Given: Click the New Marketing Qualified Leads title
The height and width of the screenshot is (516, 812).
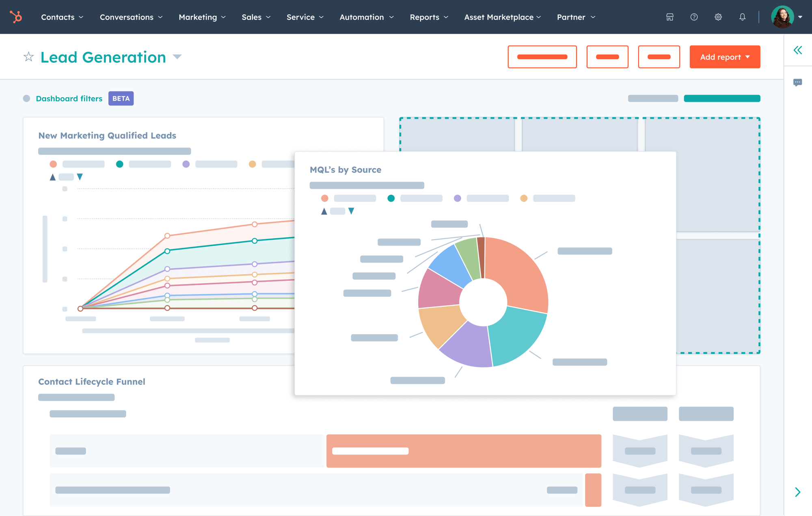Looking at the screenshot, I should click(107, 135).
